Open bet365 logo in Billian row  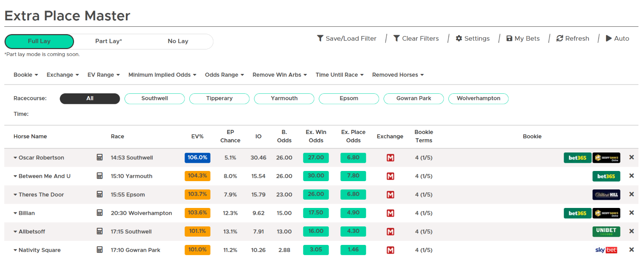(577, 213)
